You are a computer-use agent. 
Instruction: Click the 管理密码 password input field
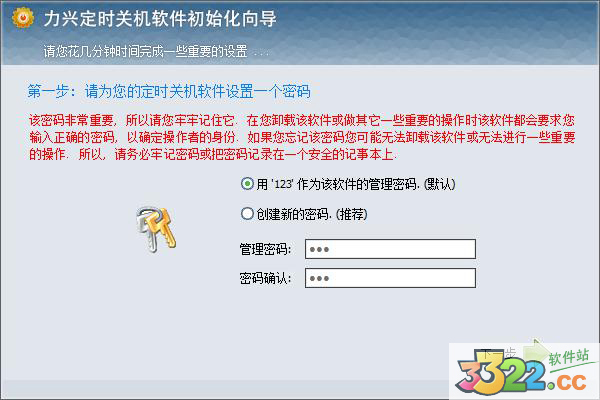tap(390, 249)
